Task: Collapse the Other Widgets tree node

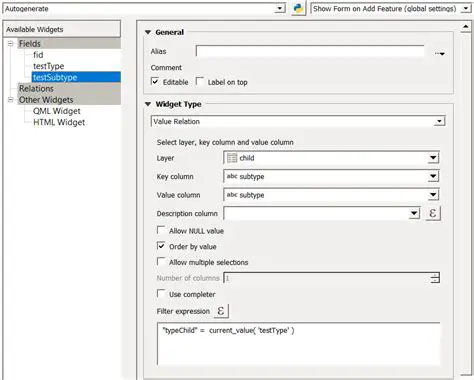Action: click(x=10, y=100)
